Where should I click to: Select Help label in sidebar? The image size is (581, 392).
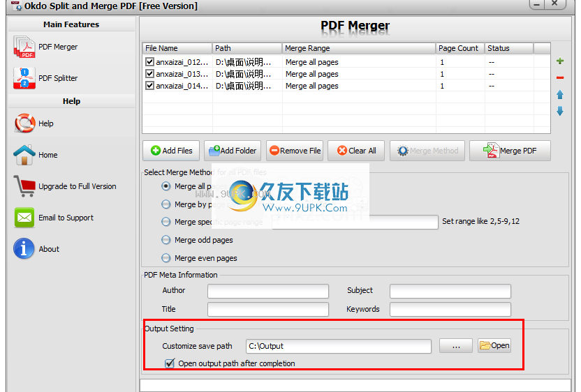46,123
